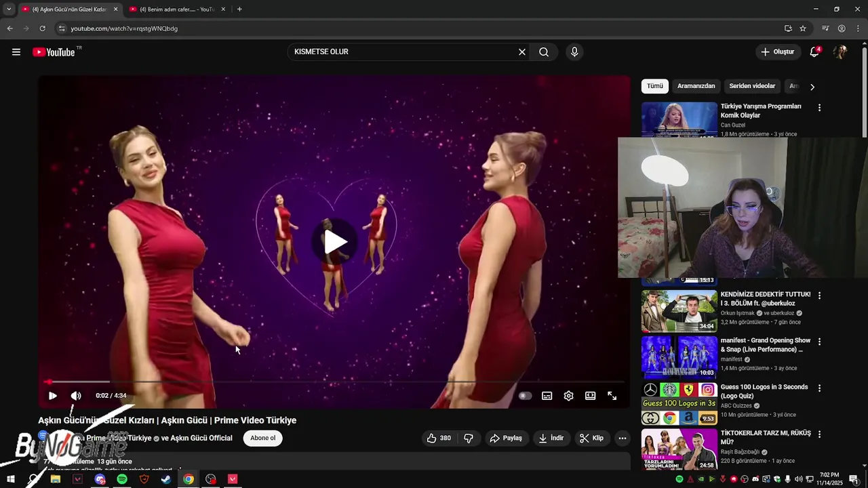This screenshot has width=868, height=488.
Task: Click the Abone ol subscribe button
Action: pos(263,439)
